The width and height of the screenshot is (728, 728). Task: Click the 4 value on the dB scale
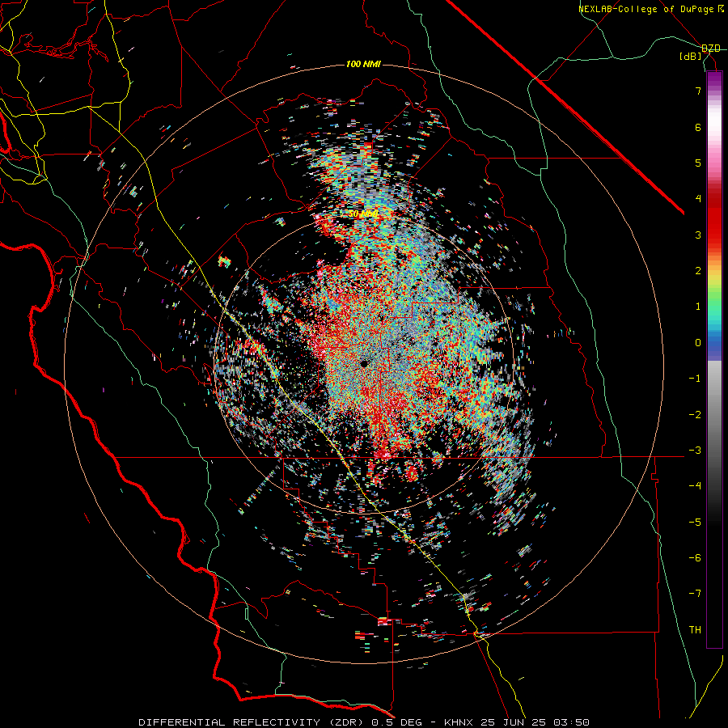[698, 199]
